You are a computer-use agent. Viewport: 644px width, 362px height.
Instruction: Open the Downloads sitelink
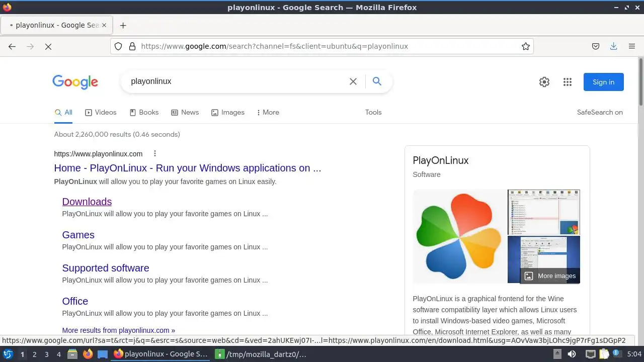click(87, 202)
